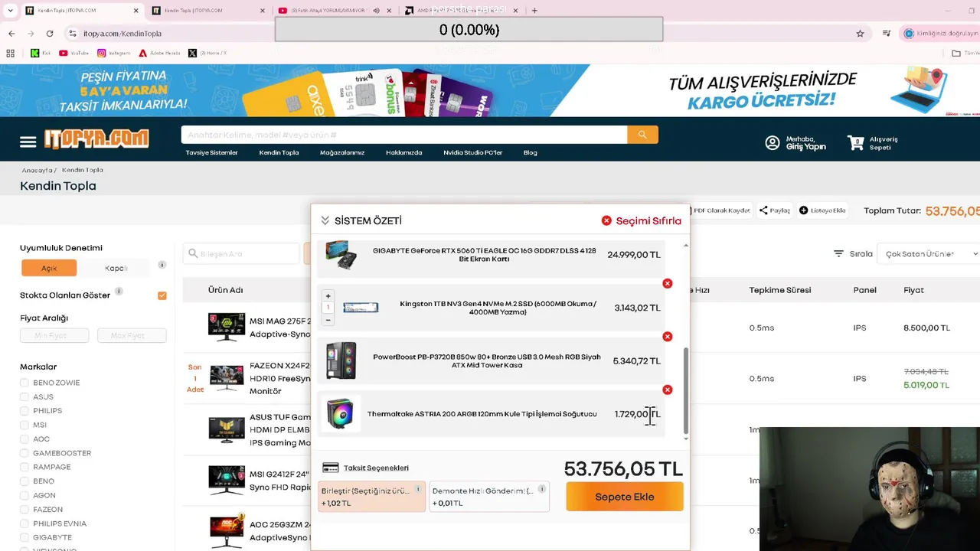The width and height of the screenshot is (980, 551).
Task: Open the Kendin Topla menu item
Action: pyautogui.click(x=279, y=152)
